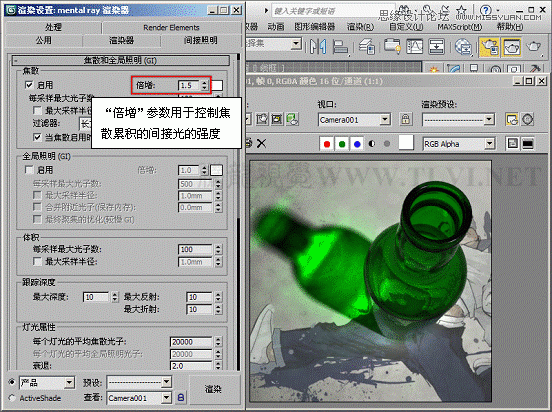Open the 帮助(H) menu

(510, 27)
